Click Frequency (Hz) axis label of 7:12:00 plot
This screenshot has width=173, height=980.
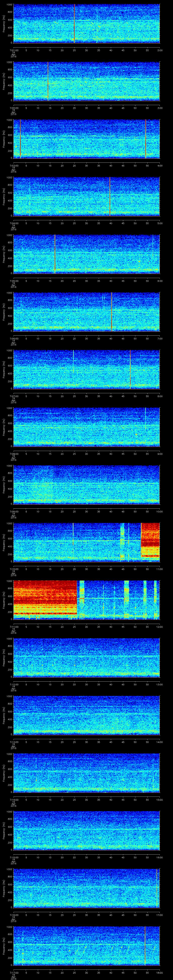tap(4, 657)
